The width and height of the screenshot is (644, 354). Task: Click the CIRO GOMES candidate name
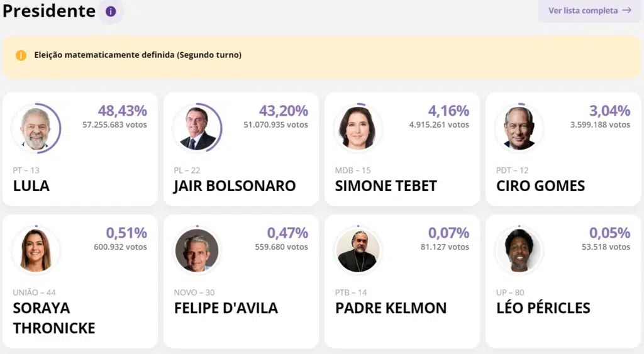[x=540, y=186]
